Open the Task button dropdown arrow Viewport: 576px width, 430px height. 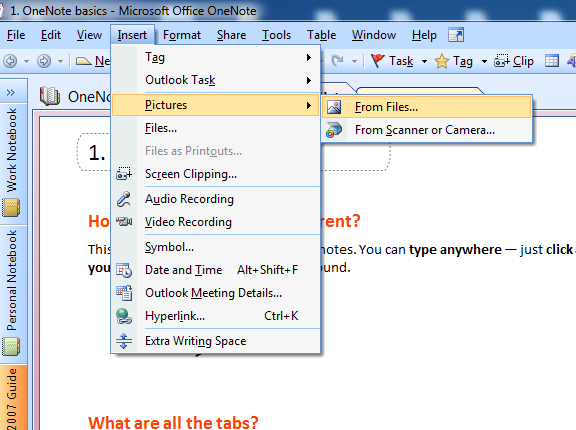[x=424, y=61]
